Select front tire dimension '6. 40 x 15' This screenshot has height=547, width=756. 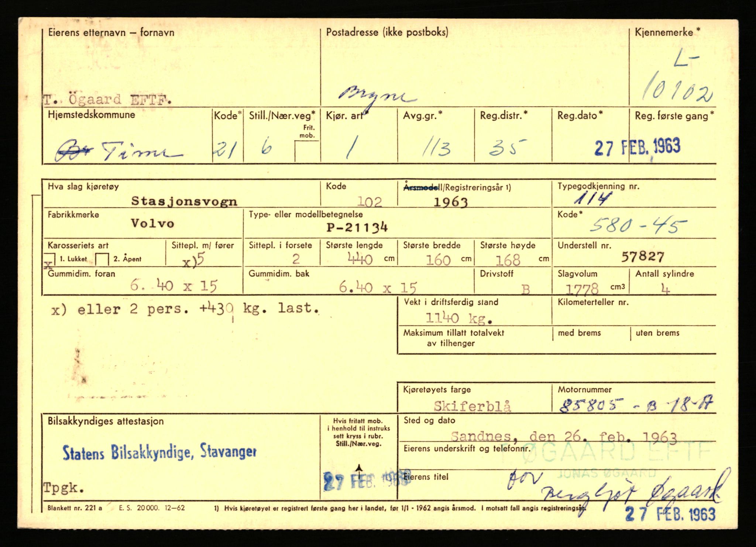(174, 286)
